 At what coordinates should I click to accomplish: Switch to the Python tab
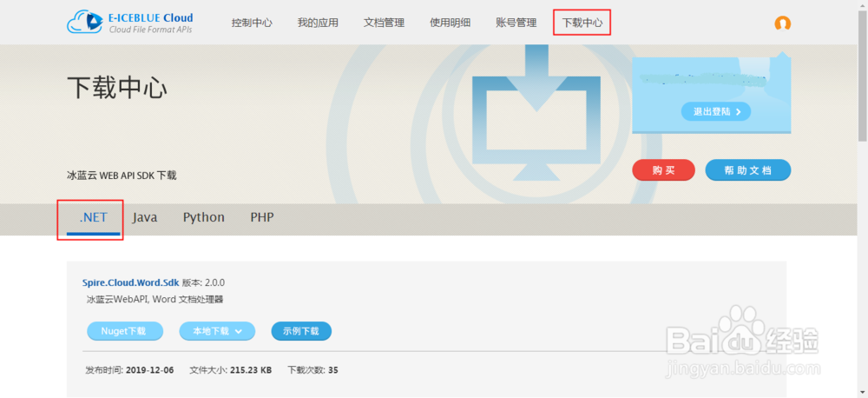point(204,217)
